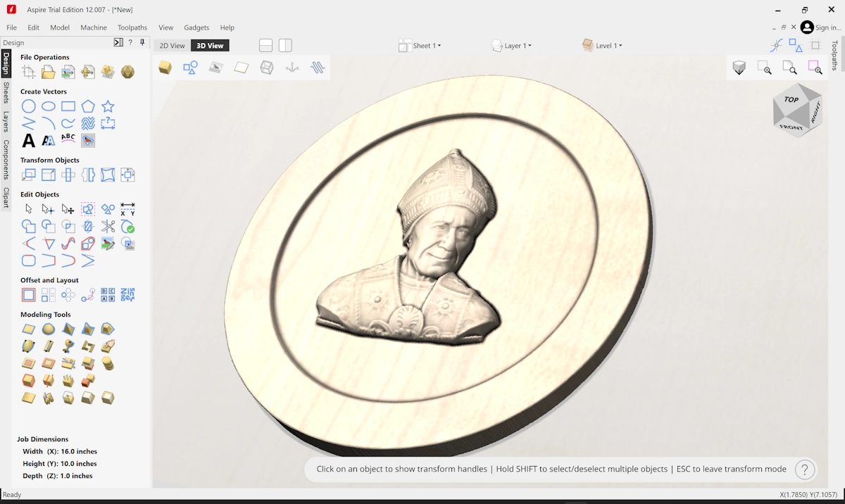Open the Gadgets menu

point(196,27)
